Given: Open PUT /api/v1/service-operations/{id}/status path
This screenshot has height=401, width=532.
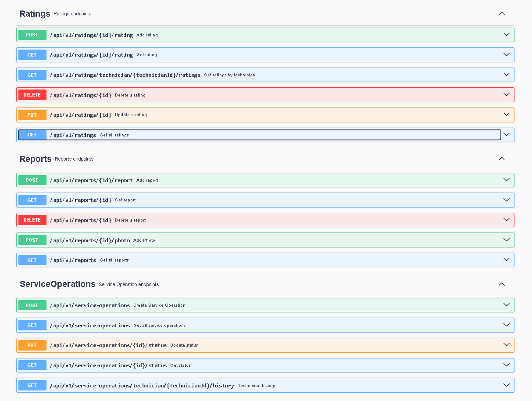Looking at the screenshot, I should pyautogui.click(x=108, y=345).
